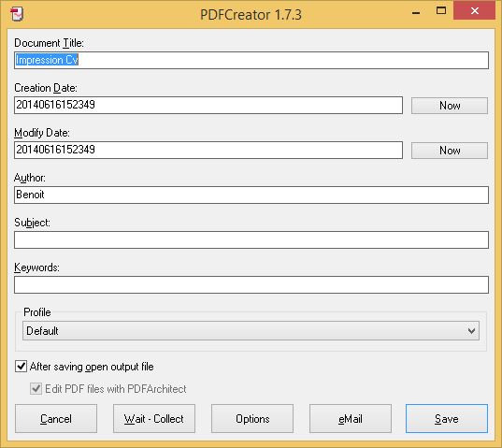Screen dimensions: 502x448
Task: Set Modify Date with Now button
Action: [x=450, y=151]
